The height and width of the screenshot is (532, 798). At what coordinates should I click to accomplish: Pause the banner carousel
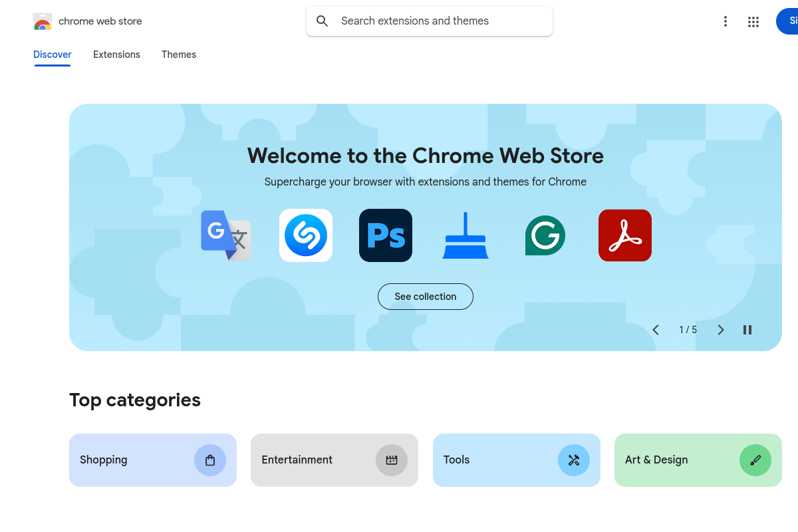(x=747, y=330)
